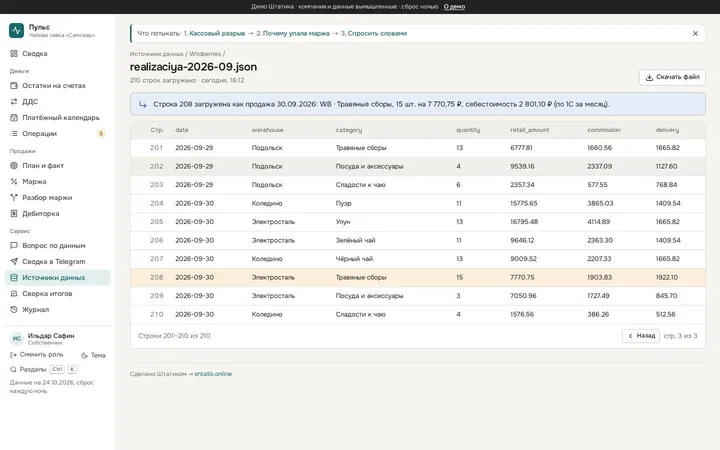Click the Скачать файл button
The height and width of the screenshot is (450, 720).
point(672,77)
